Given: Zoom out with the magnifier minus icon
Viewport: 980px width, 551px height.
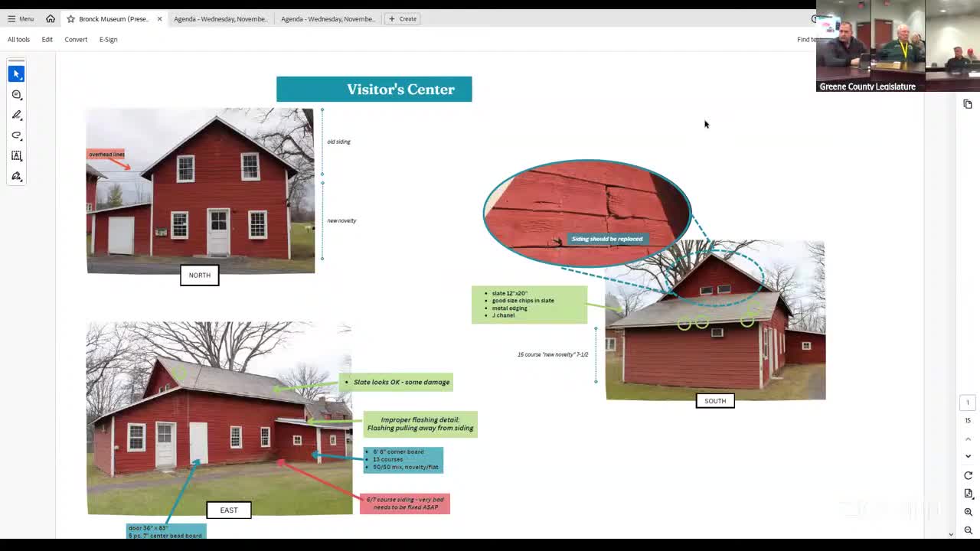Looking at the screenshot, I should (968, 530).
